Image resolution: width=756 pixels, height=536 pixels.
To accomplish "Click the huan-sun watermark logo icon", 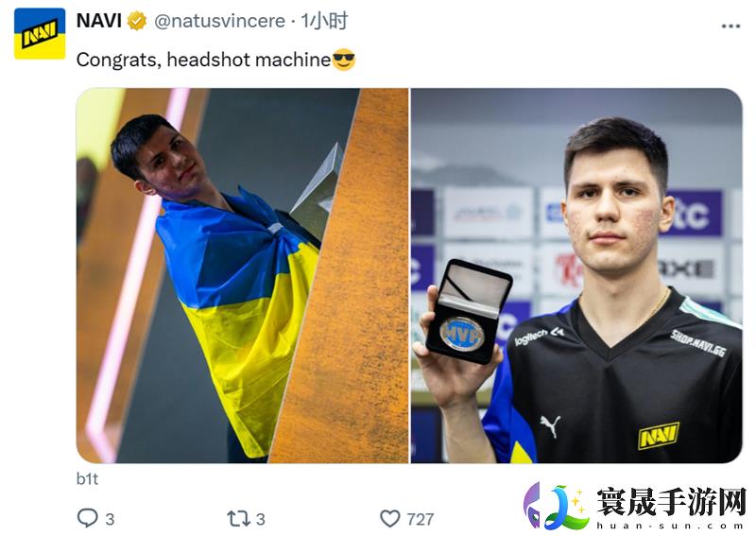I will click(556, 506).
